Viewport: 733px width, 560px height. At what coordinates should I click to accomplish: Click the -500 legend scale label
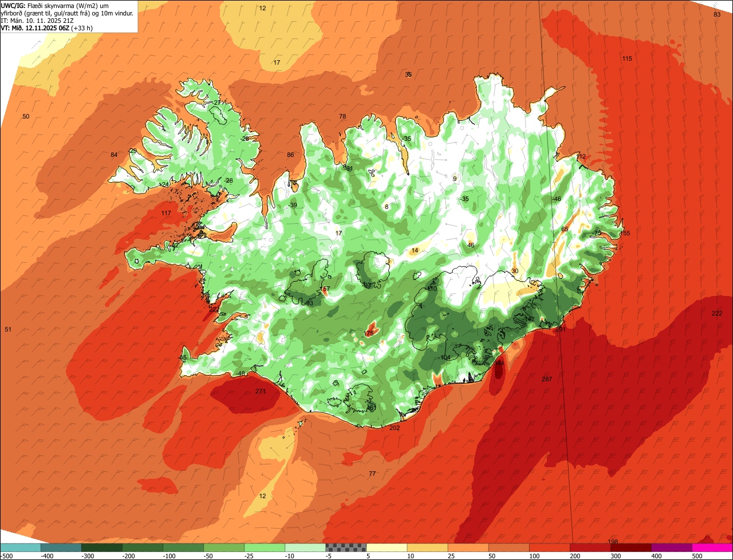tap(6, 556)
